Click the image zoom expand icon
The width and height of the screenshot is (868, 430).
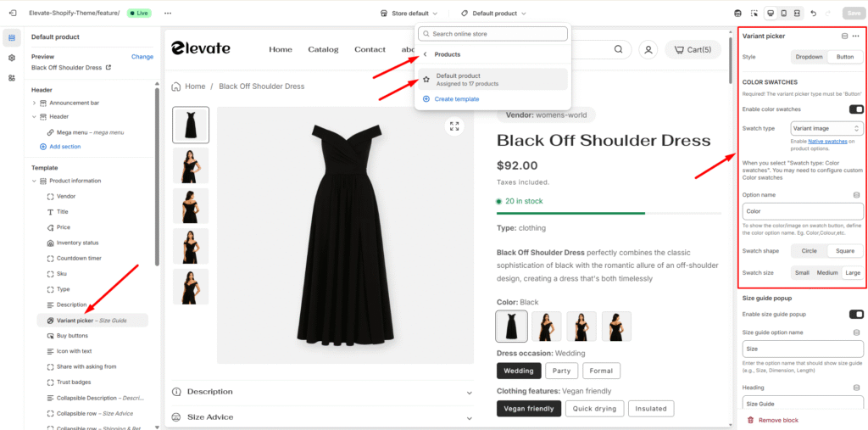454,126
